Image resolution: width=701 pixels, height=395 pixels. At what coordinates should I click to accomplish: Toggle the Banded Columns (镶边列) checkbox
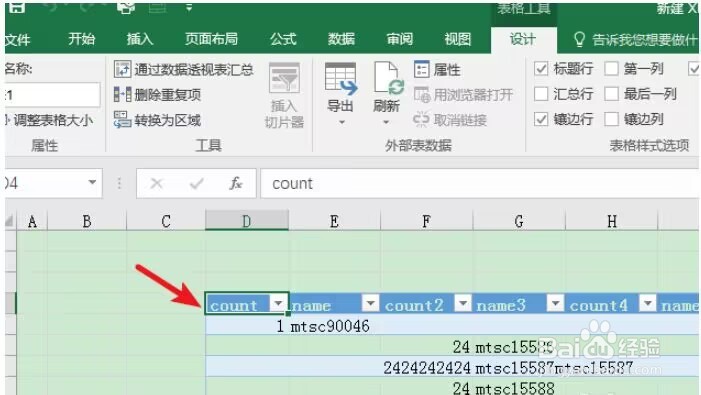pos(611,119)
